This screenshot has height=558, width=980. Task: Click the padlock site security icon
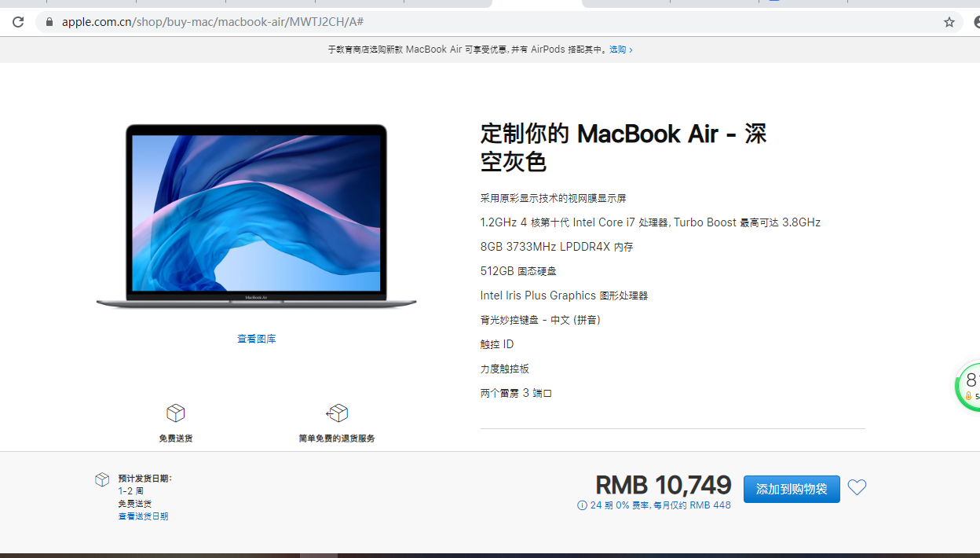coord(49,22)
